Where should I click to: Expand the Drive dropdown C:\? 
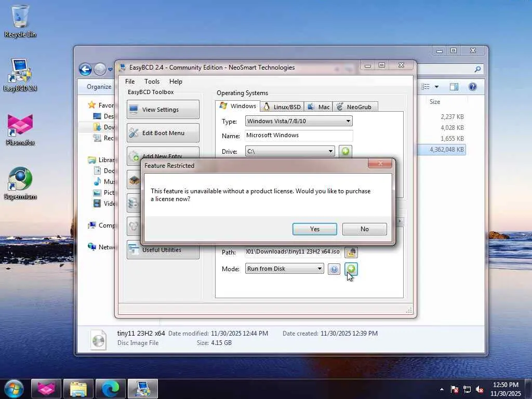[290, 151]
